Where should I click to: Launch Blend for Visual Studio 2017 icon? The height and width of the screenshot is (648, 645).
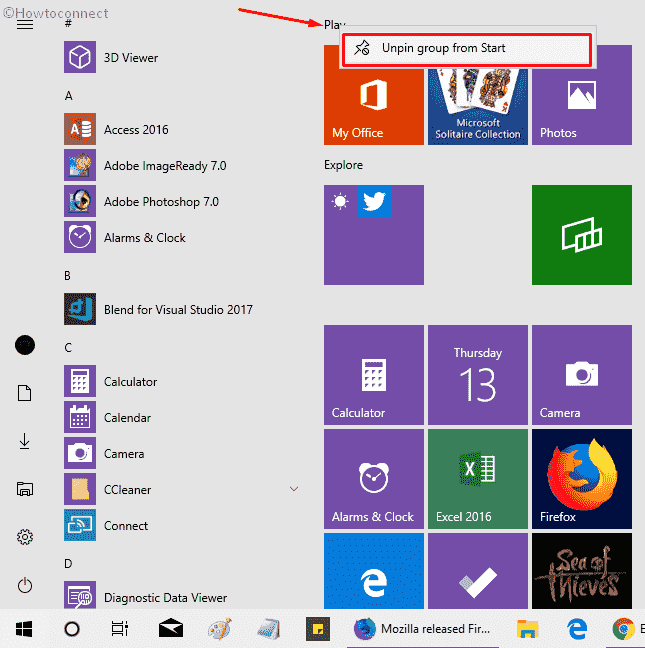point(80,309)
